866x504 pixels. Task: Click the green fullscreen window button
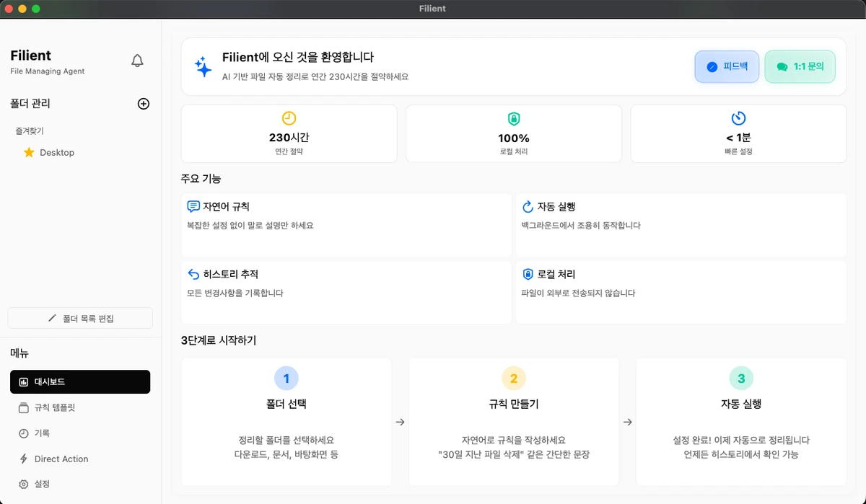click(x=36, y=9)
